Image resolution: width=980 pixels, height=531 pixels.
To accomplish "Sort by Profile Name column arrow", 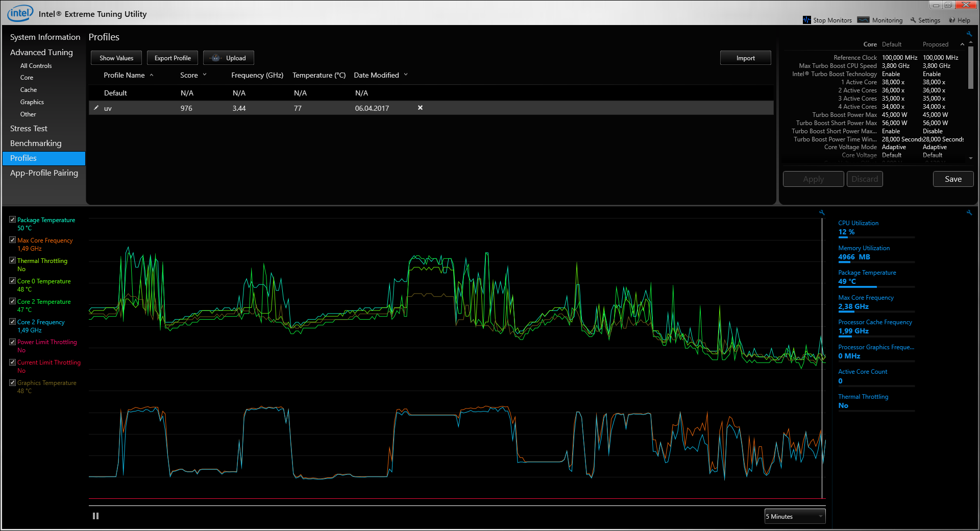I will click(152, 75).
